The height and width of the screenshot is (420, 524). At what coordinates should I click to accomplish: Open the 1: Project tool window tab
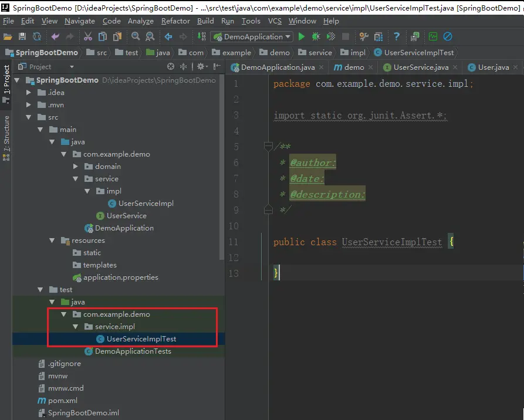(6, 84)
